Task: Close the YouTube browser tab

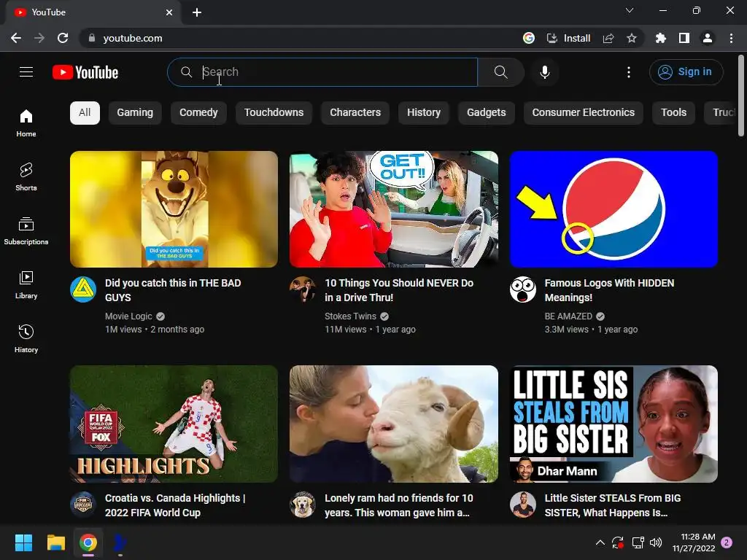Action: tap(169, 12)
